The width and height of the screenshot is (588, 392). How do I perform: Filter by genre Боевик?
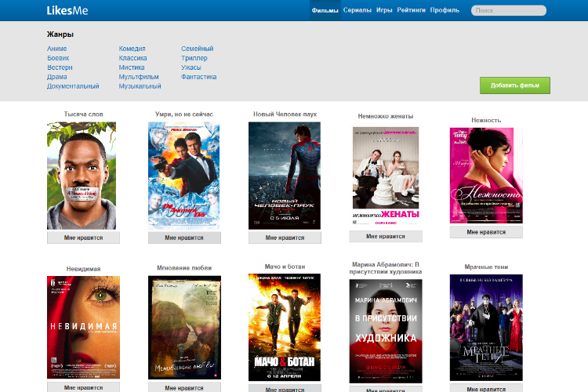coord(58,58)
